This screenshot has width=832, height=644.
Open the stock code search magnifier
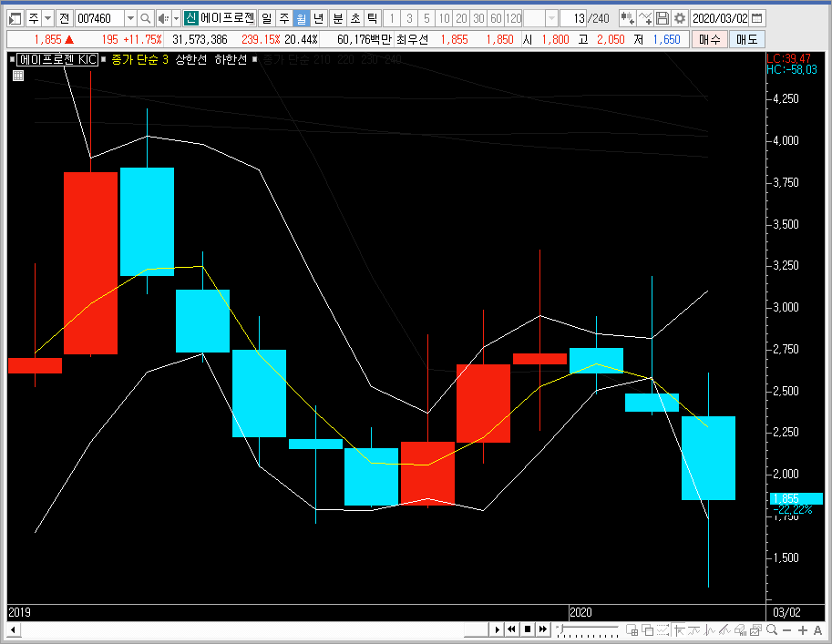(145, 19)
